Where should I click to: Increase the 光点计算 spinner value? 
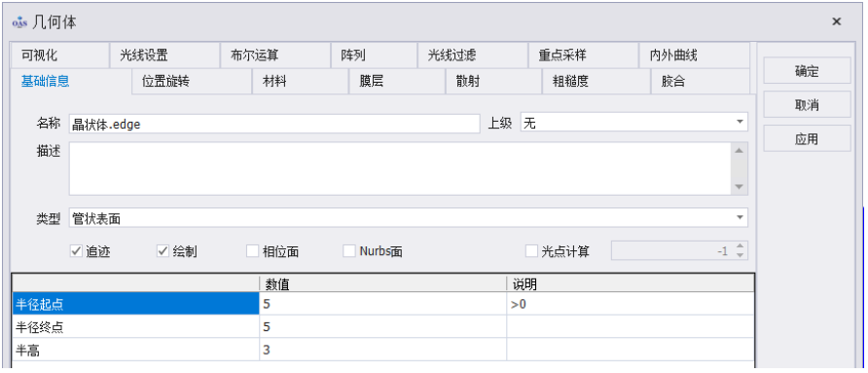point(741,246)
